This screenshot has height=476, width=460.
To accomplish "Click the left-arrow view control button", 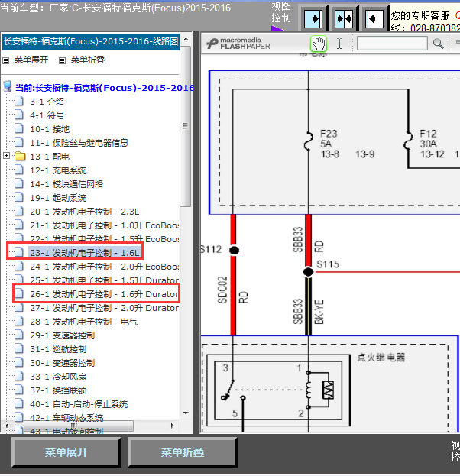I will coord(374,18).
